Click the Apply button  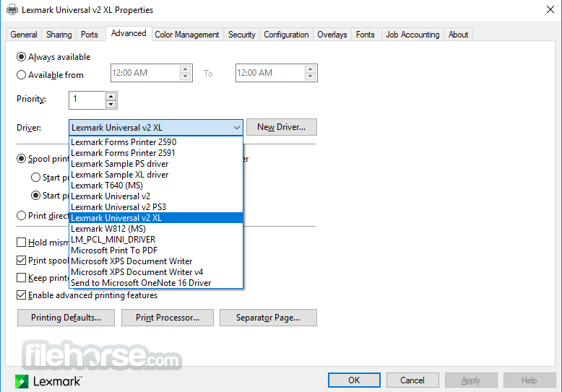pyautogui.click(x=471, y=380)
